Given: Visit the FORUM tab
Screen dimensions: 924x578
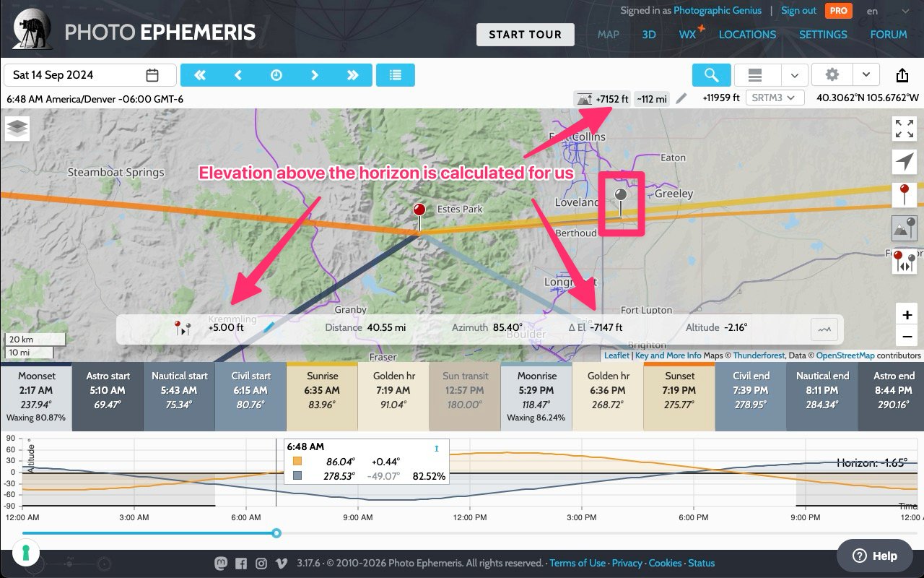Looking at the screenshot, I should pos(889,34).
